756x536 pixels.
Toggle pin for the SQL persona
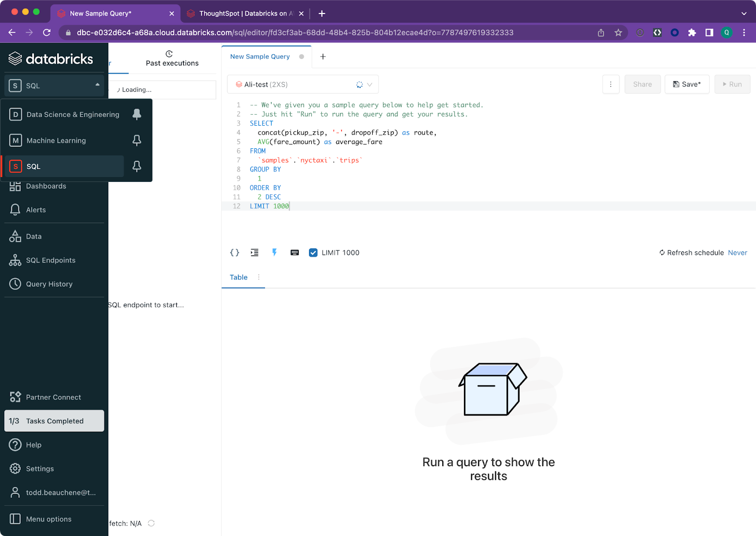tap(137, 166)
